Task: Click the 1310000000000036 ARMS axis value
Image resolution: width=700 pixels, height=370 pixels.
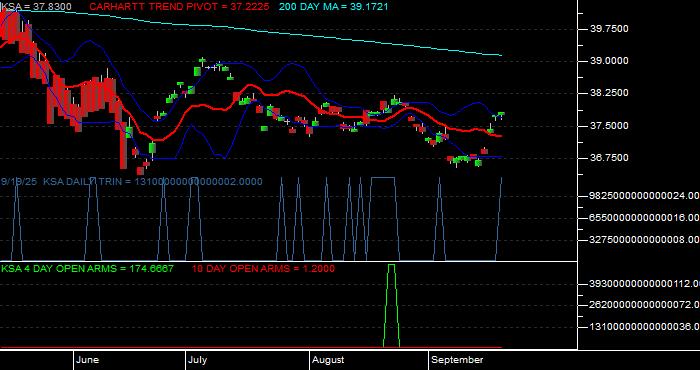Action: [645, 327]
